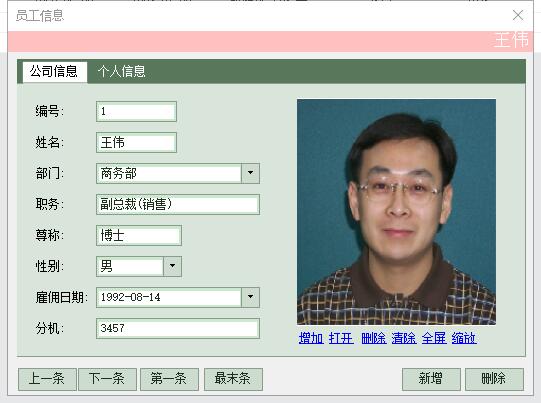Open the 性别 dropdown arrow
The width and height of the screenshot is (541, 403).
point(173,266)
